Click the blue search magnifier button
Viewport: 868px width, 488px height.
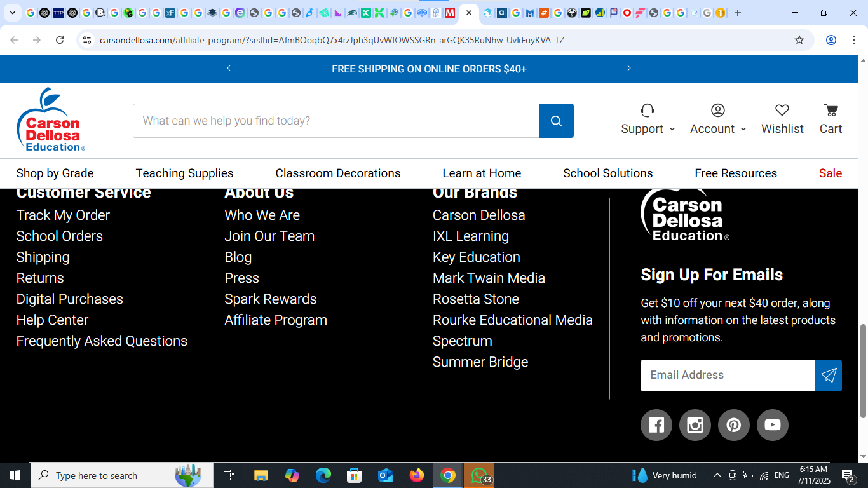pyautogui.click(x=556, y=121)
